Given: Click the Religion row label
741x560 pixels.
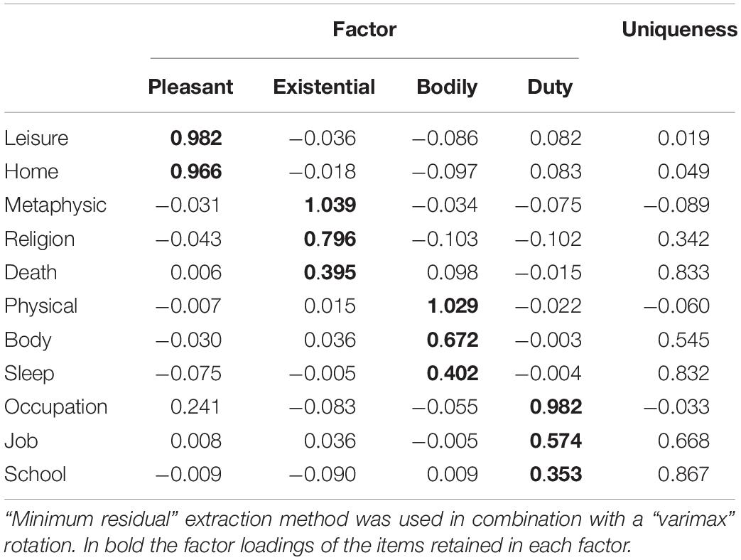Looking at the screenshot, I should 40,239.
